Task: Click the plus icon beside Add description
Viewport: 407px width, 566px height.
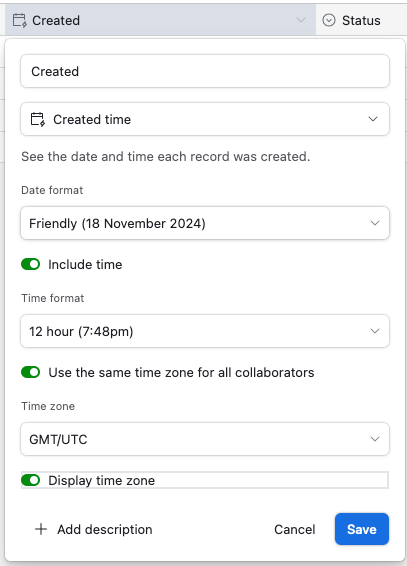Action: pyautogui.click(x=41, y=529)
